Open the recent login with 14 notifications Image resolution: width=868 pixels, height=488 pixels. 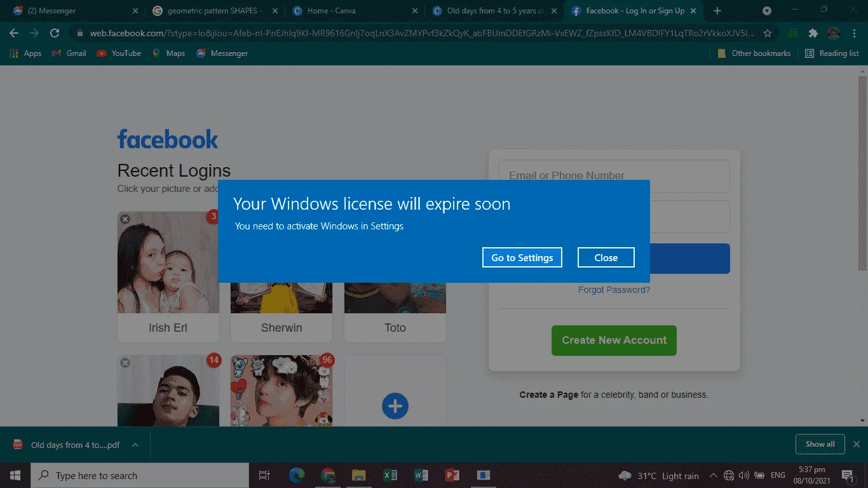pos(168,391)
